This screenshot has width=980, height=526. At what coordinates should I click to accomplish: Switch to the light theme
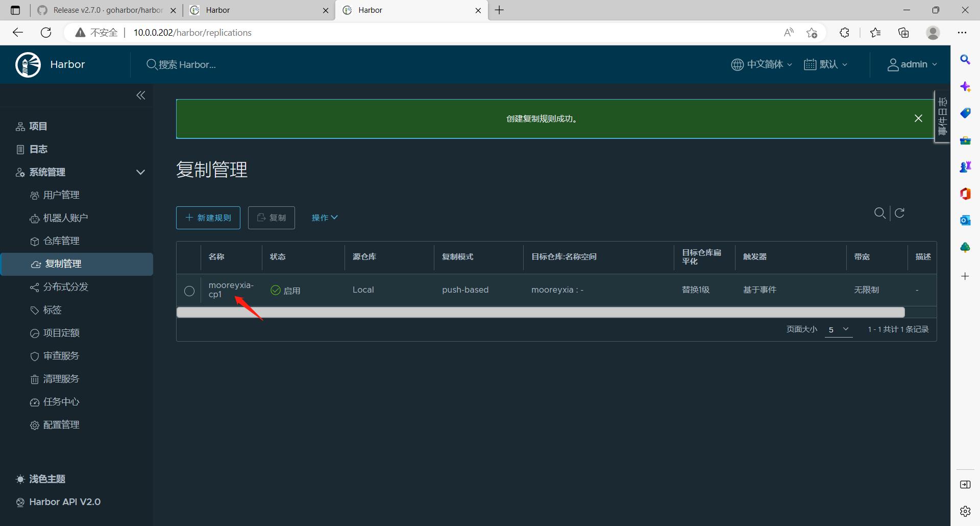click(40, 479)
